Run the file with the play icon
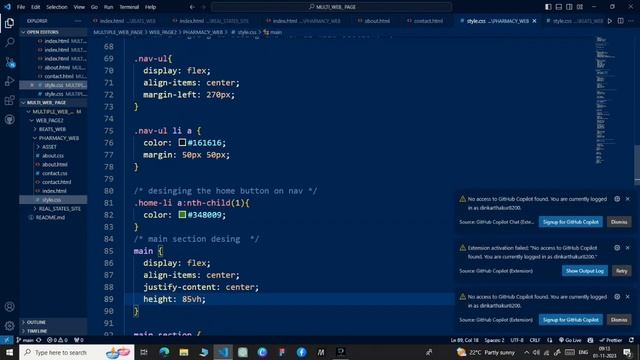640x360 pixels. pyautogui.click(x=610, y=21)
